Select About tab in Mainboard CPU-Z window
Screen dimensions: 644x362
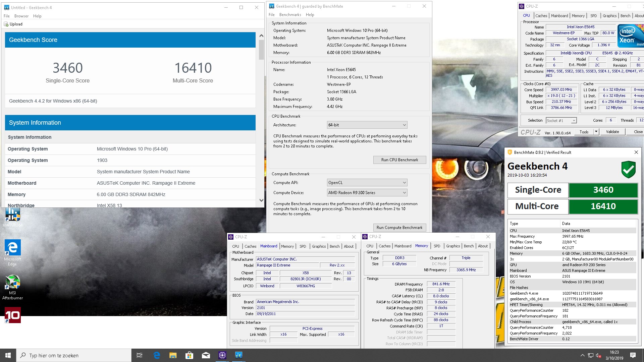[x=349, y=246]
